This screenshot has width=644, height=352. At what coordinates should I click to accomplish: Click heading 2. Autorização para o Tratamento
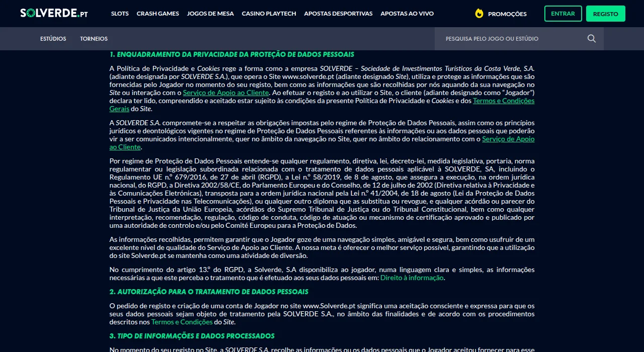click(209, 292)
